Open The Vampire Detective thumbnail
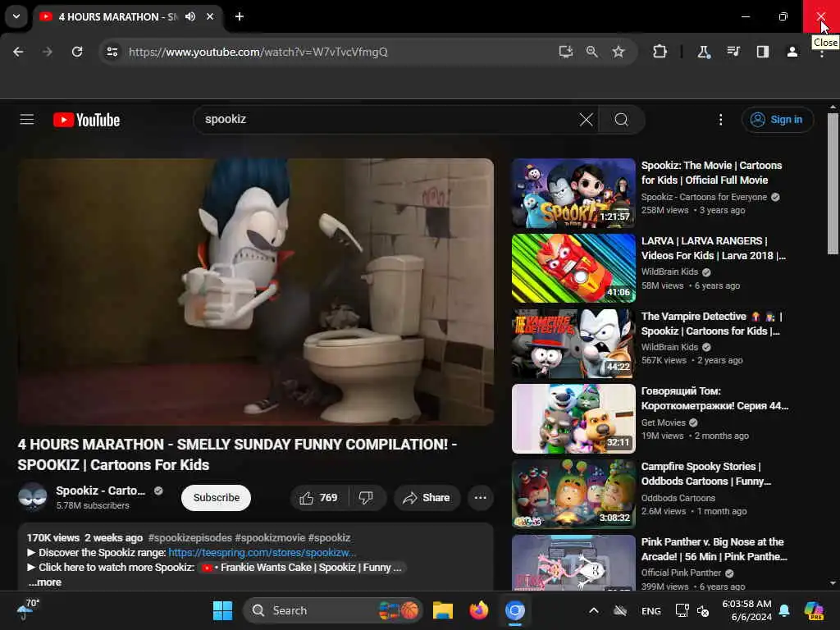840x630 pixels. point(573,344)
